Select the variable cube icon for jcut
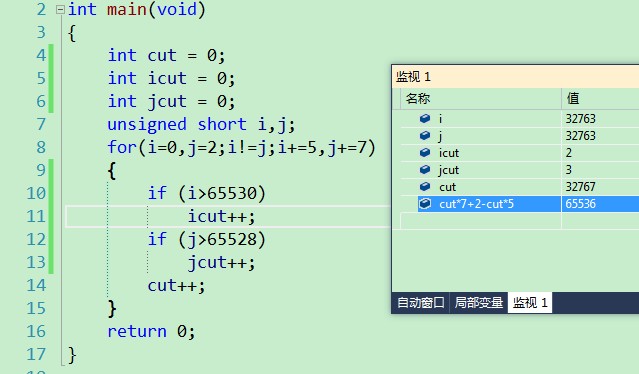 tap(425, 169)
